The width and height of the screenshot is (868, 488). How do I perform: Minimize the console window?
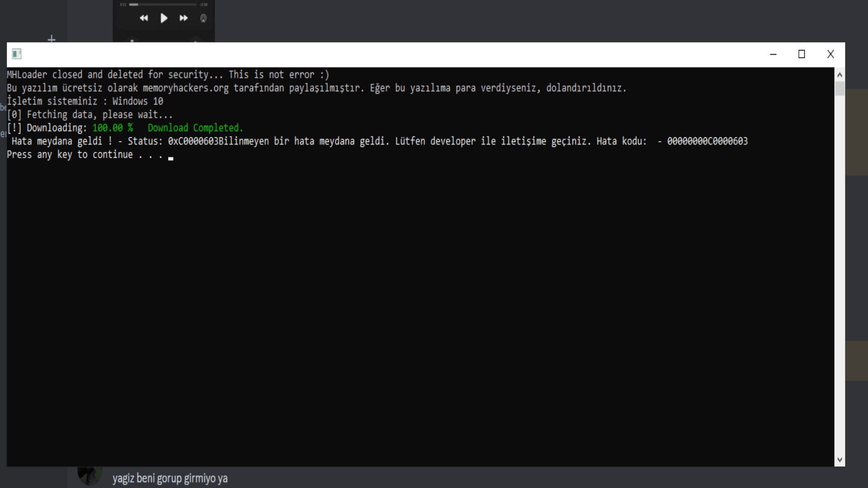pyautogui.click(x=774, y=54)
